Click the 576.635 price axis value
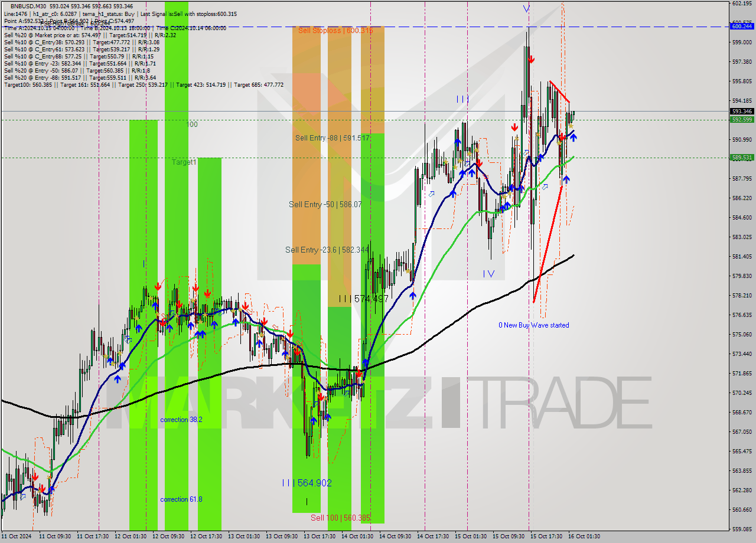This screenshot has height=543, width=756. click(742, 315)
